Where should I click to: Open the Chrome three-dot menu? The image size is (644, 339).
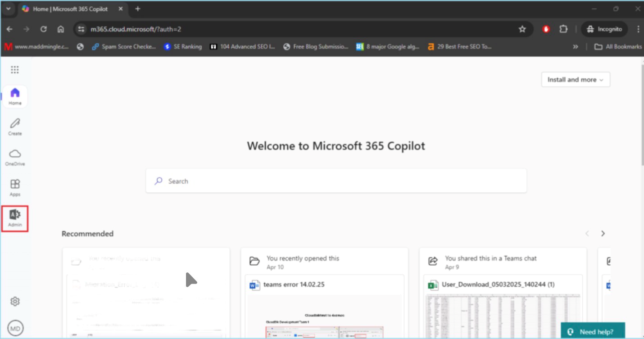pos(638,29)
